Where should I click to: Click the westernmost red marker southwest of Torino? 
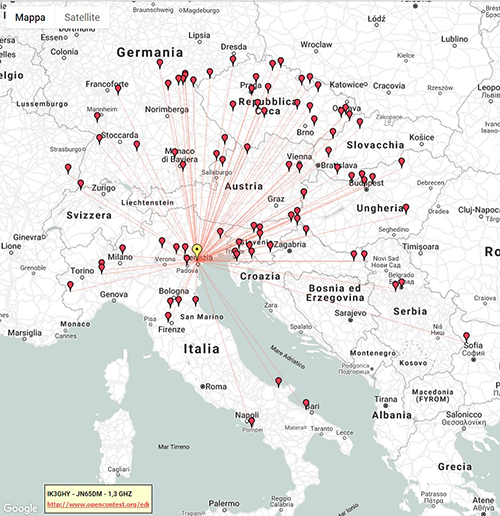(x=70, y=286)
